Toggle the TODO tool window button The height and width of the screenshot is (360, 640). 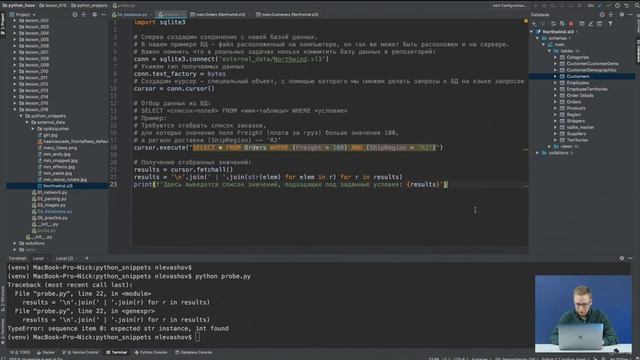coord(20,352)
